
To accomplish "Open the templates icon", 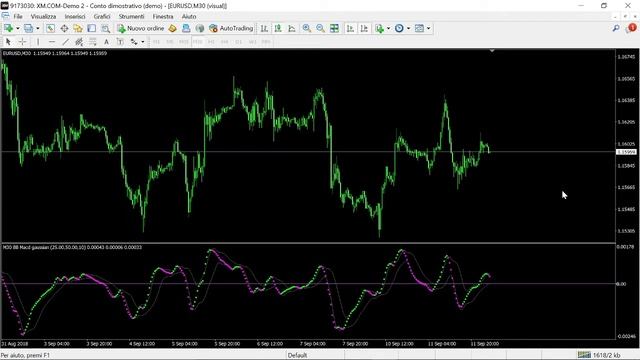I will coord(419,28).
